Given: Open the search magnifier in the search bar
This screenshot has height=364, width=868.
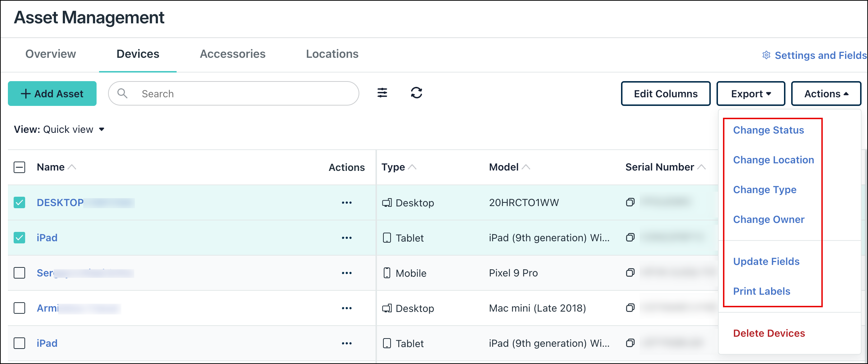Looking at the screenshot, I should pyautogui.click(x=122, y=93).
